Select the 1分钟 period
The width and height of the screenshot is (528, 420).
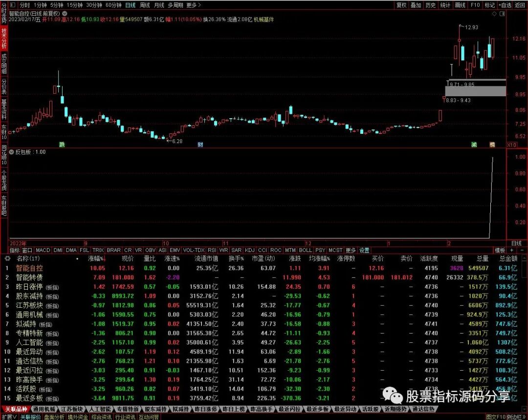40,5
